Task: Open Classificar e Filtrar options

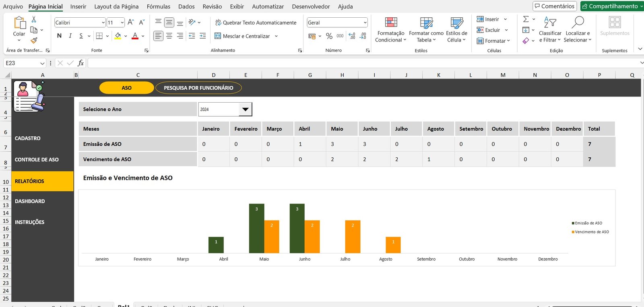Action: point(550,29)
